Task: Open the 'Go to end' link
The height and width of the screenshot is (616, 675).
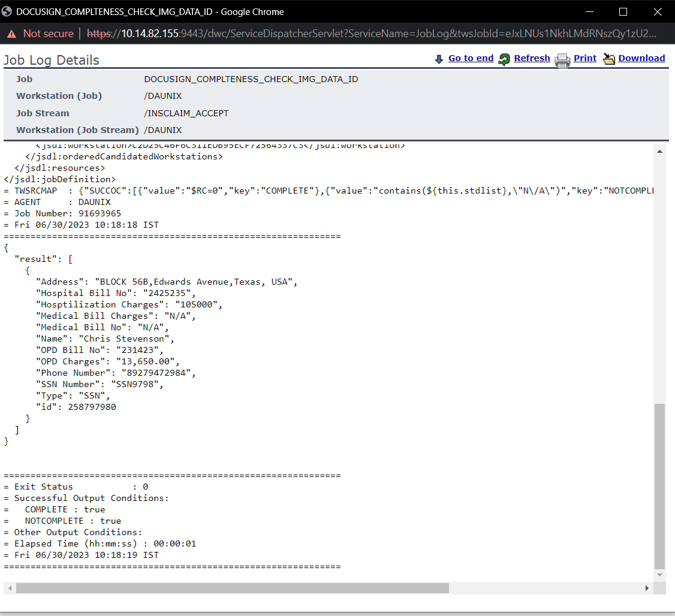Action: click(x=471, y=58)
